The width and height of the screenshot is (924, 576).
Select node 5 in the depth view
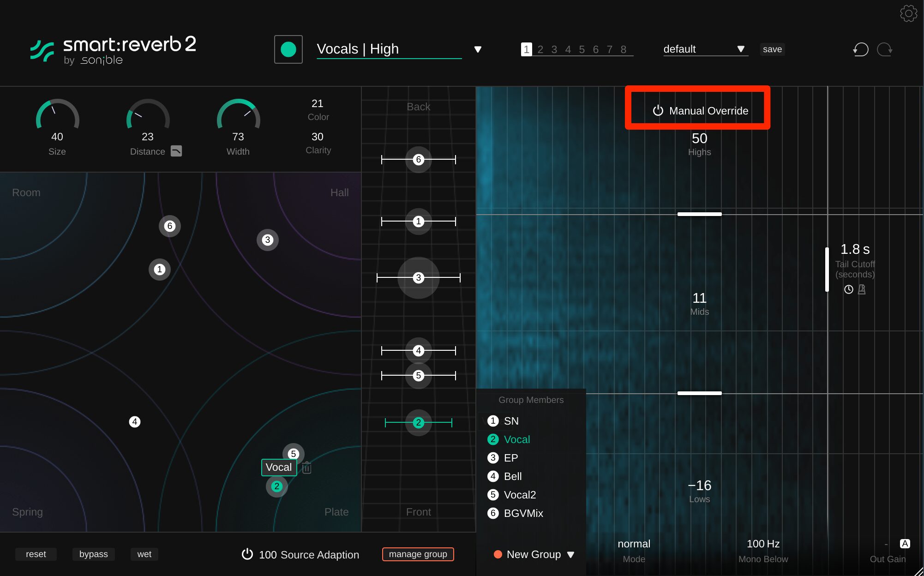419,376
